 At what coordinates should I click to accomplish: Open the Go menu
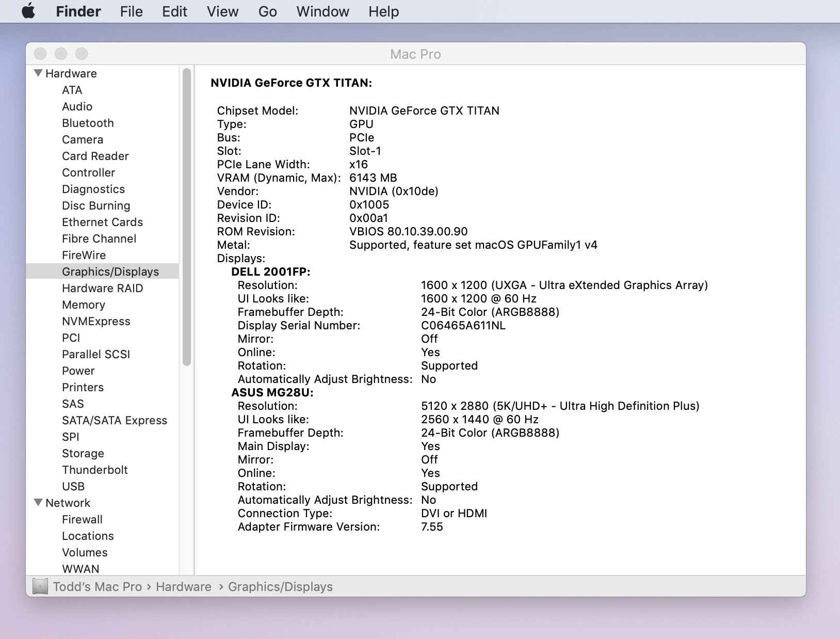click(268, 11)
